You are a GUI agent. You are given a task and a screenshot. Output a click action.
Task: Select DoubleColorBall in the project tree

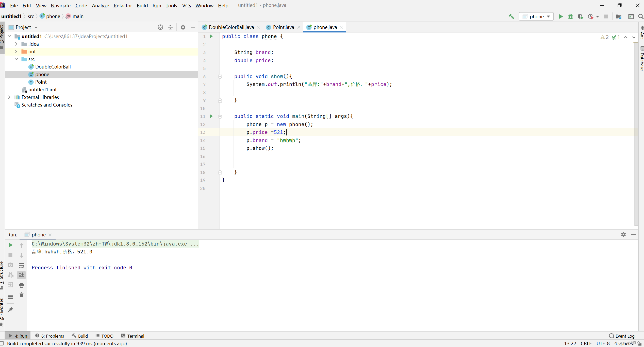coord(53,67)
